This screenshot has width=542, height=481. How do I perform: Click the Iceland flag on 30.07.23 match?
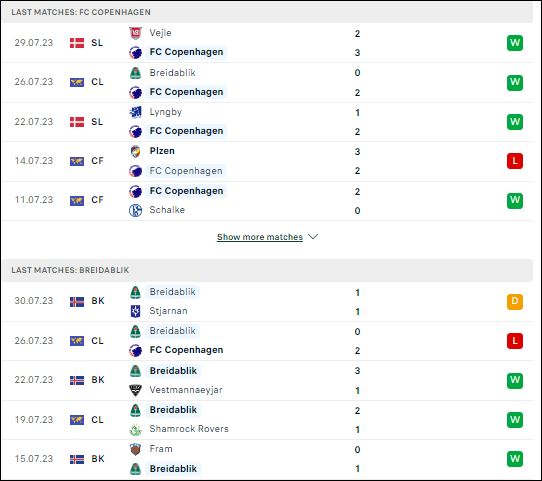(77, 302)
